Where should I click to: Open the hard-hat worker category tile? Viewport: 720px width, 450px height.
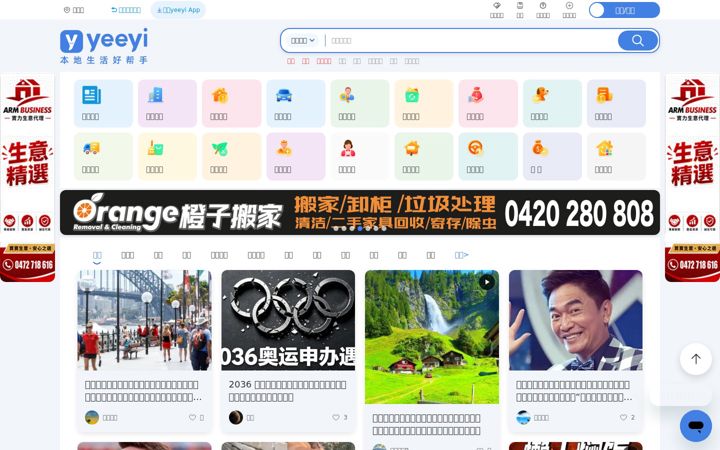coord(296,157)
